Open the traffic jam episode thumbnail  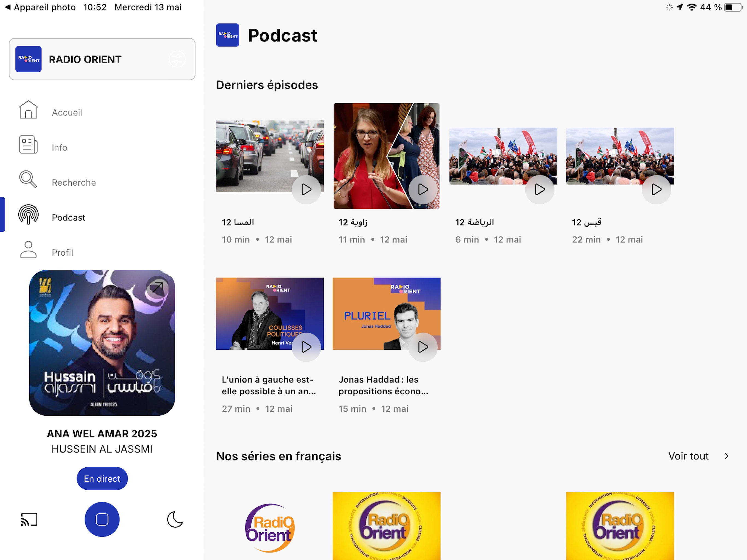[270, 156]
